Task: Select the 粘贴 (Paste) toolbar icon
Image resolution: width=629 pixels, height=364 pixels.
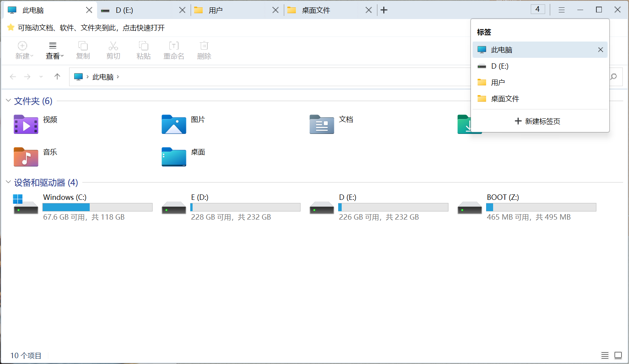Action: coord(143,50)
